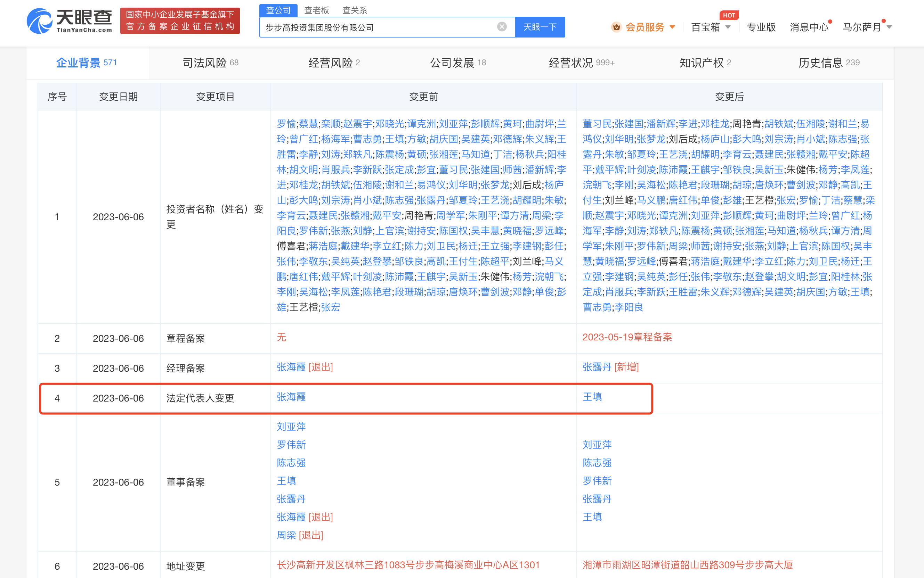Click the crown icon beside 会员服务
The height and width of the screenshot is (578, 924).
pyautogui.click(x=616, y=27)
